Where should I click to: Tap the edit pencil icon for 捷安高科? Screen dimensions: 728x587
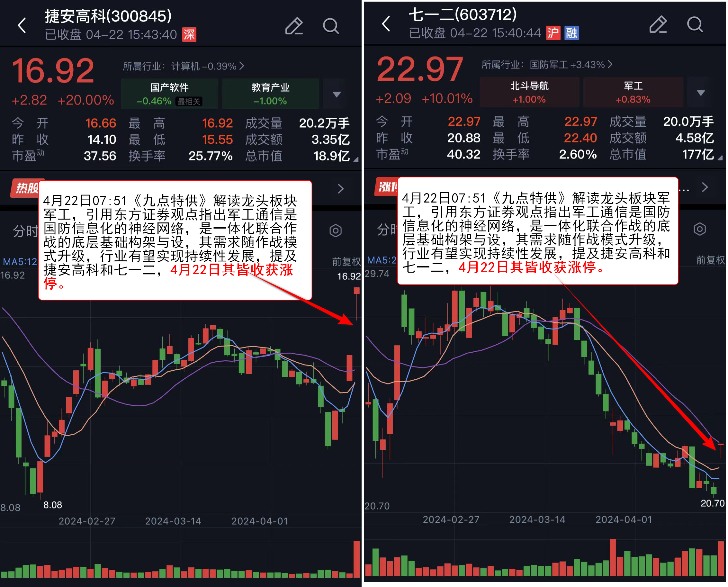click(x=294, y=26)
